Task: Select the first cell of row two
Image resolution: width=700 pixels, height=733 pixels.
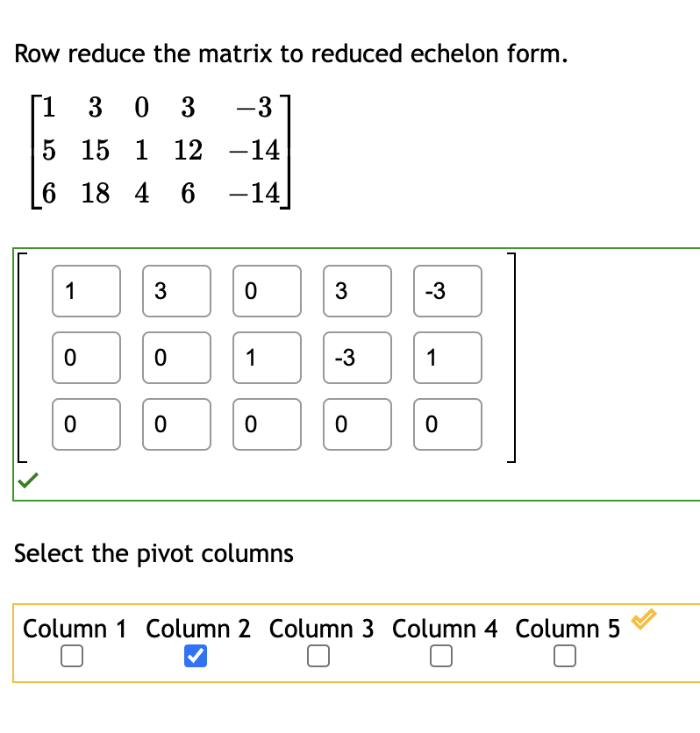Action: click(86, 358)
